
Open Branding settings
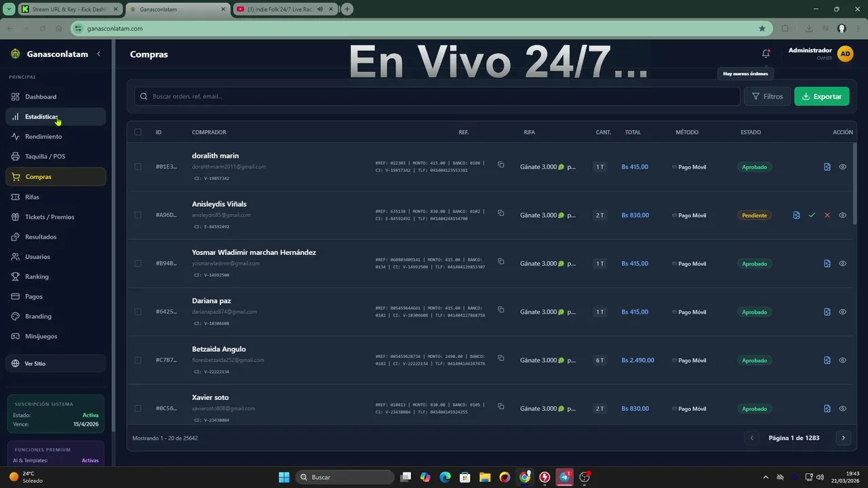click(56, 317)
